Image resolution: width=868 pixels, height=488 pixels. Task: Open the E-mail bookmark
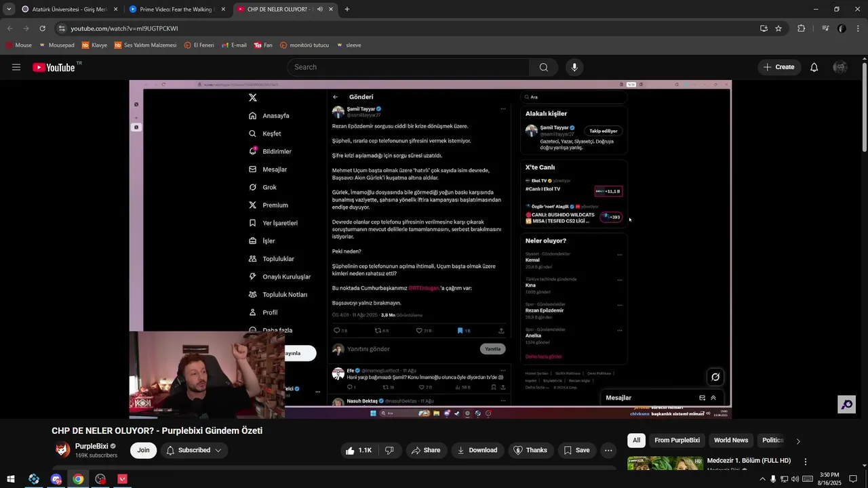point(235,45)
